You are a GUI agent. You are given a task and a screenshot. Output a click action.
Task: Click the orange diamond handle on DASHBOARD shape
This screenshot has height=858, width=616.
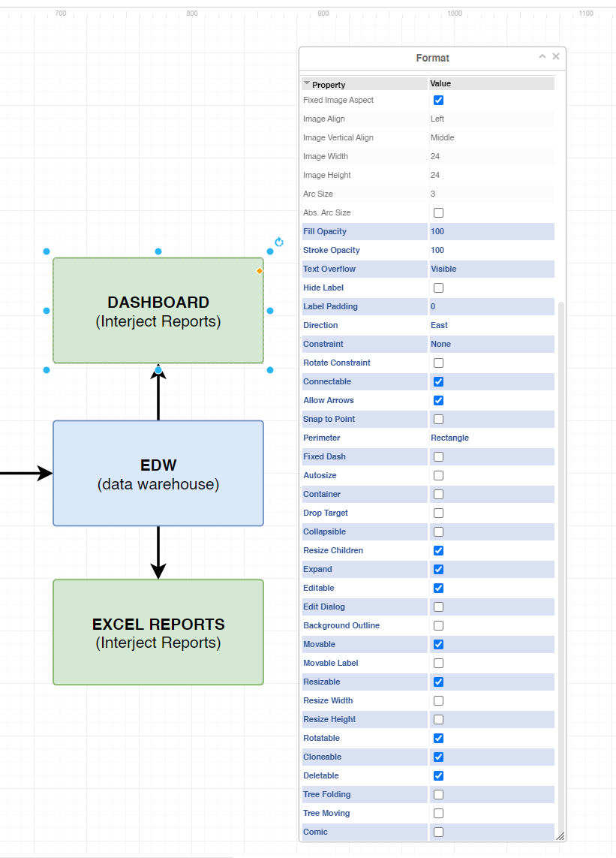(260, 271)
